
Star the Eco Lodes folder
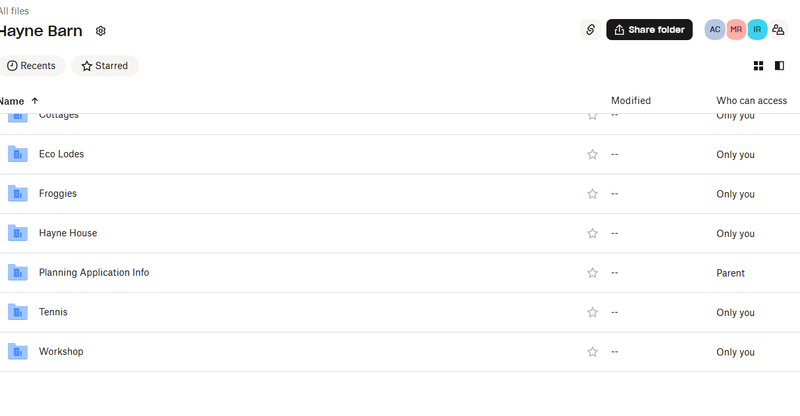592,155
